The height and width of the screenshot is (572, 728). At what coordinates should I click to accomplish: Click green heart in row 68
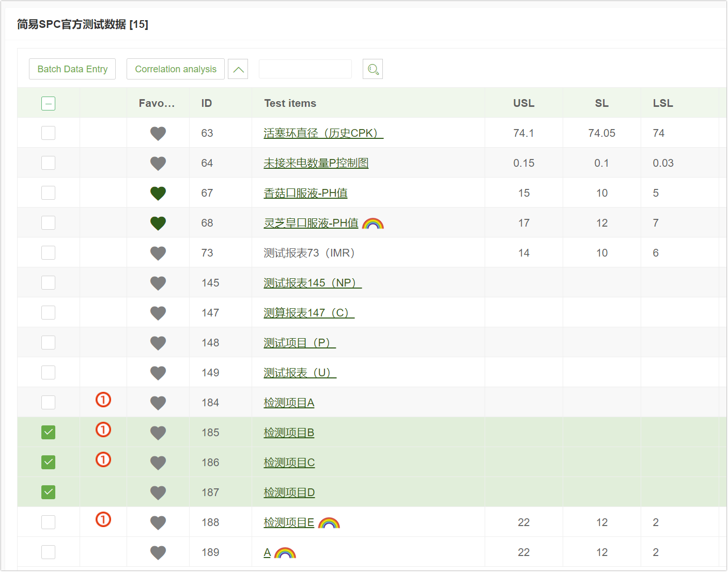click(158, 224)
